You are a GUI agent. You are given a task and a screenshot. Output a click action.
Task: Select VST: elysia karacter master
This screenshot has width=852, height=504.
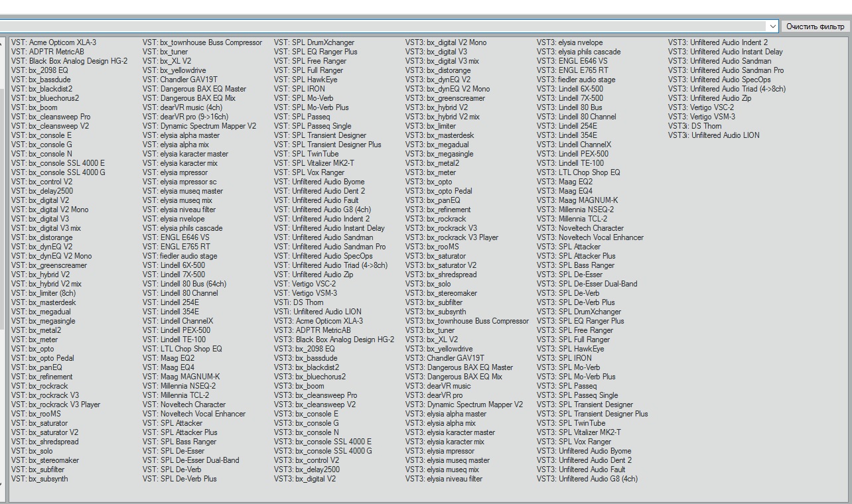(x=186, y=154)
